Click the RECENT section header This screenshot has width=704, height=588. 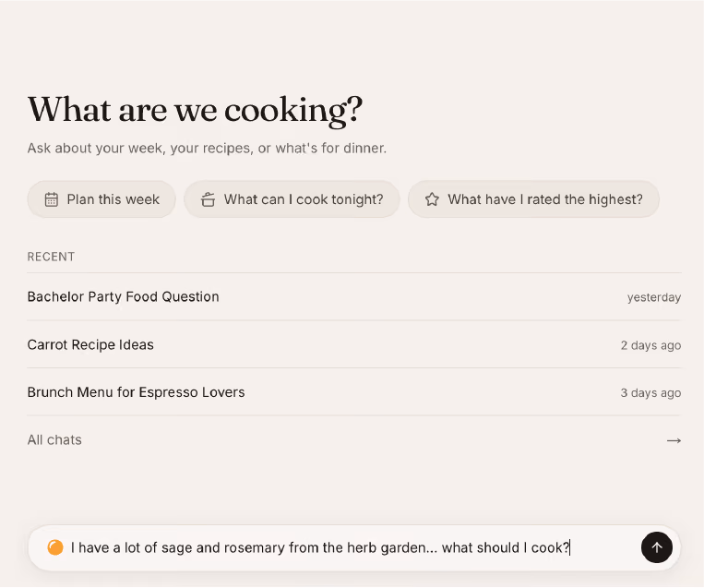pyautogui.click(x=51, y=257)
